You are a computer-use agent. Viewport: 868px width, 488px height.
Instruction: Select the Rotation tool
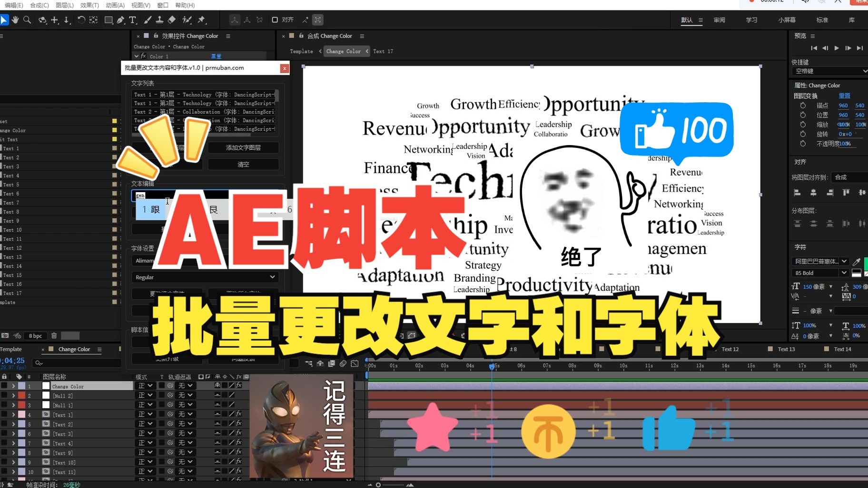tap(81, 20)
